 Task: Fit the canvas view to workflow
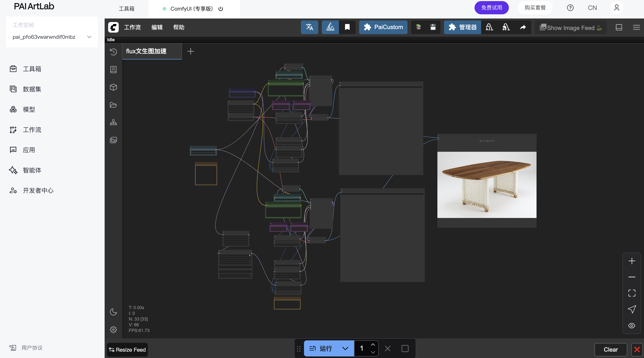[631, 293]
